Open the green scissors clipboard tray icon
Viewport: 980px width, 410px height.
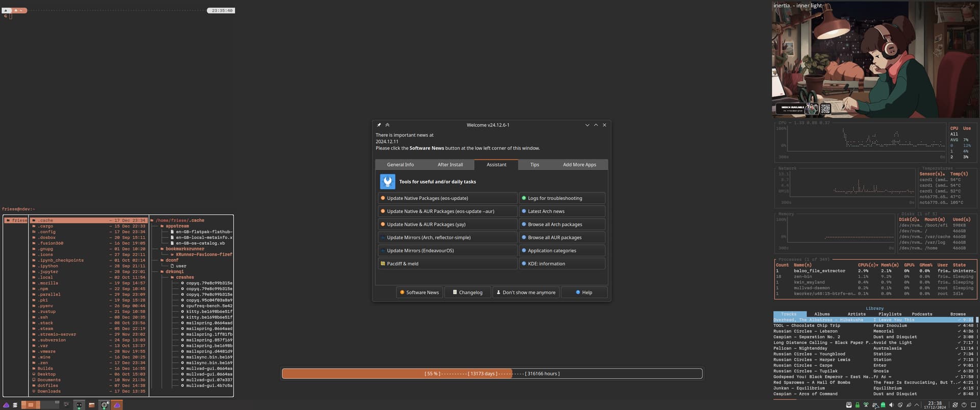pos(866,405)
